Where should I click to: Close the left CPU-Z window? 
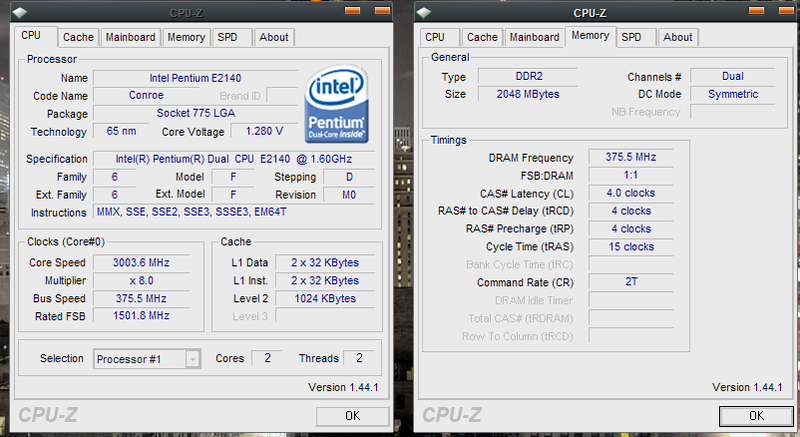[x=382, y=10]
